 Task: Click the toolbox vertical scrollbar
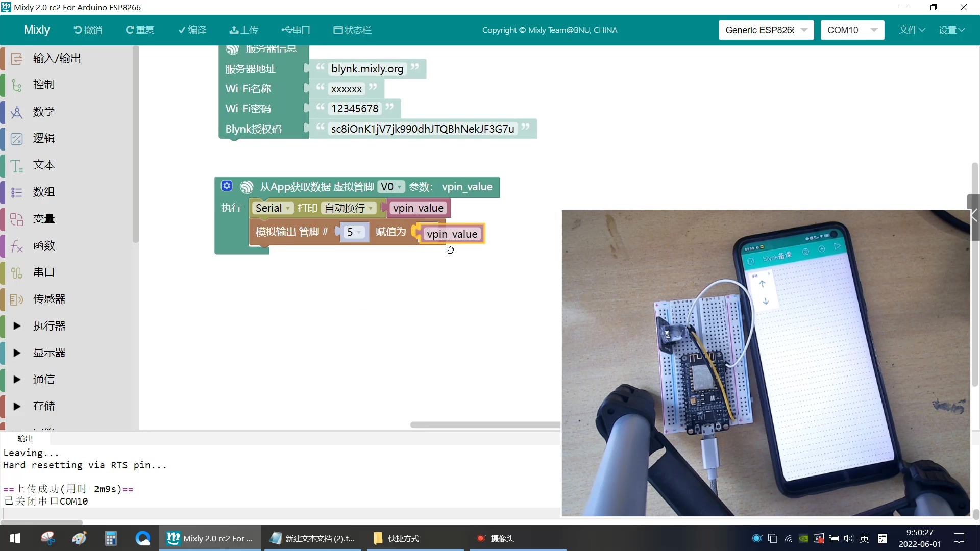click(135, 144)
